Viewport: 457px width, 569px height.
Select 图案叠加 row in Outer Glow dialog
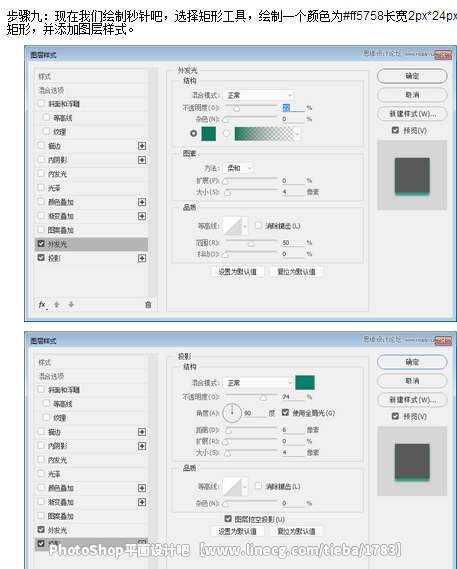click(x=91, y=230)
